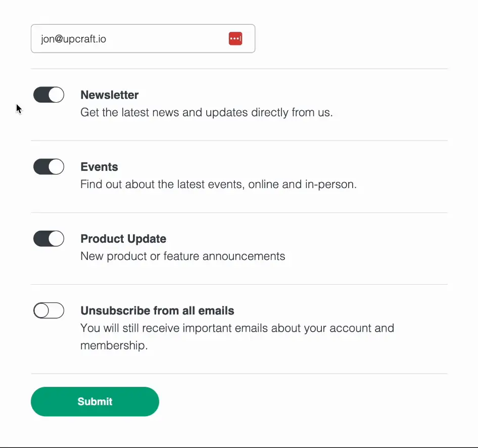This screenshot has height=448, width=478.
Task: Enable Unsubscribe from all emails toggle
Action: (49, 310)
